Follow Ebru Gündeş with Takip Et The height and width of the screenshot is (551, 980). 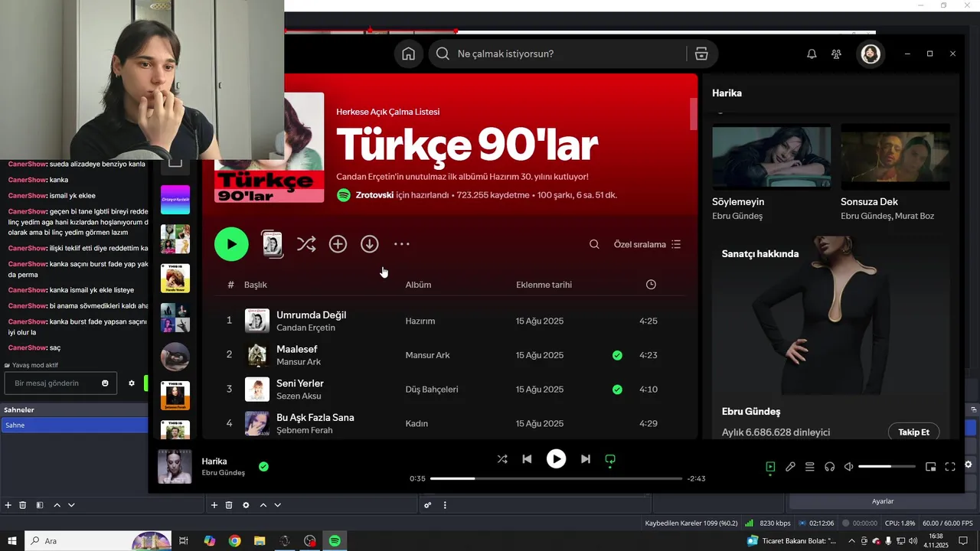pos(913,432)
